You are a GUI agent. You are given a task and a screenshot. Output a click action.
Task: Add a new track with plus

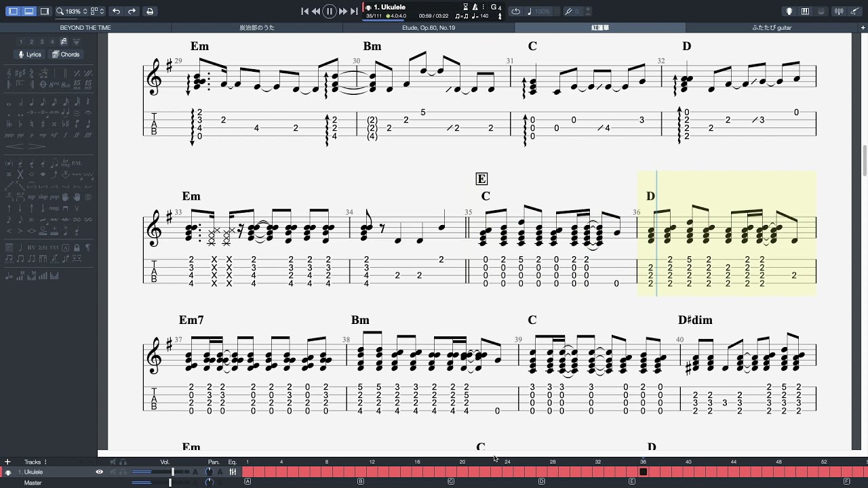click(x=7, y=462)
